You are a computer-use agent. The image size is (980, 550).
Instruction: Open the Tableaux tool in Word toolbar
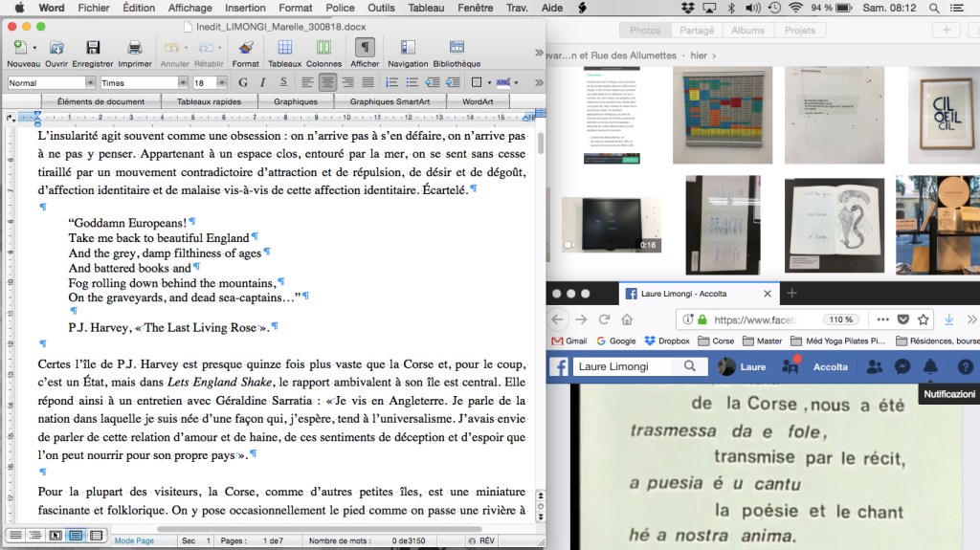point(284,48)
